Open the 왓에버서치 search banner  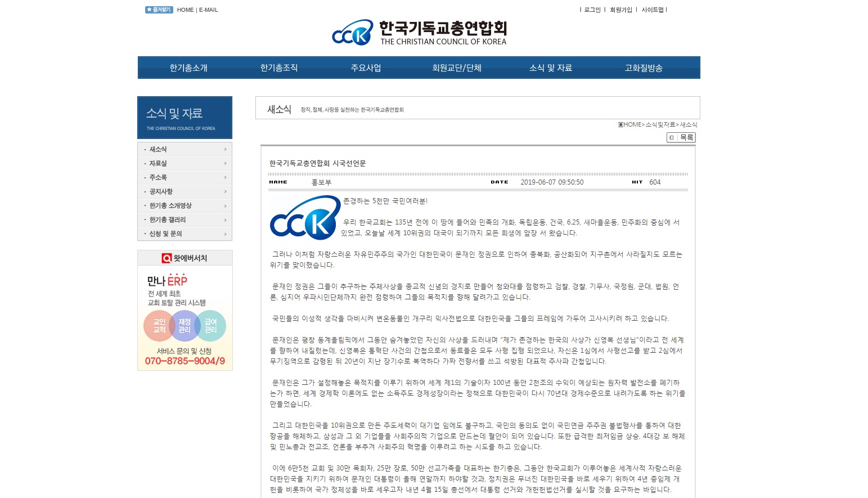[185, 258]
